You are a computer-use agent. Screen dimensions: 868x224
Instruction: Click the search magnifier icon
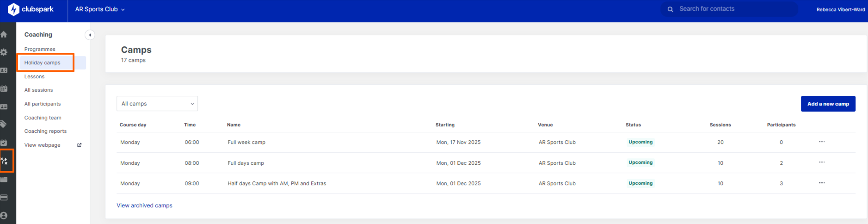[x=670, y=9]
